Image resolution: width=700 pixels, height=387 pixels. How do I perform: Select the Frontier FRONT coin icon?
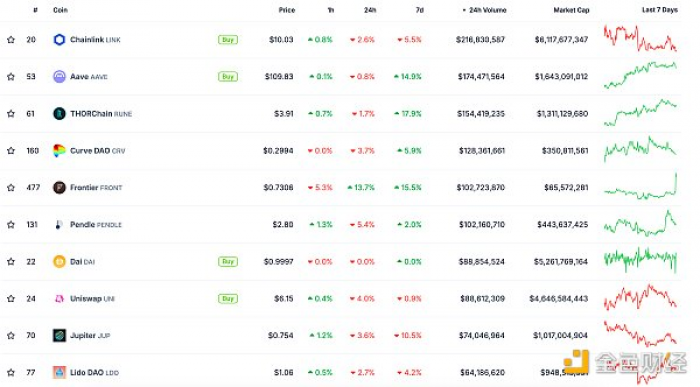59,187
